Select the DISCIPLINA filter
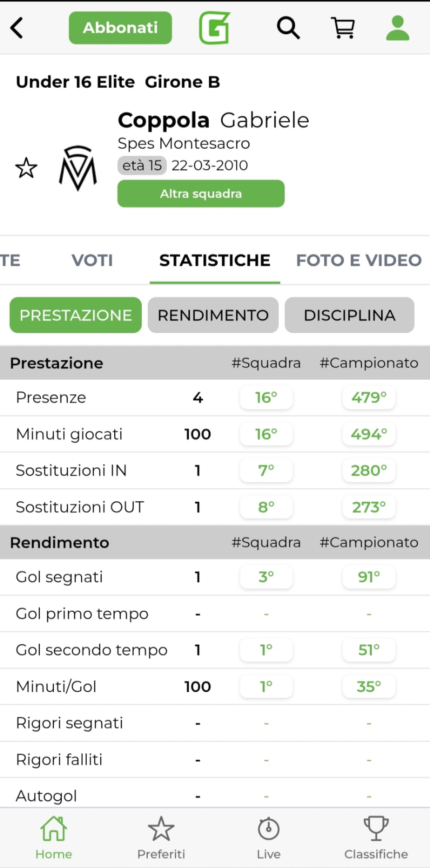Viewport: 430px width, 868px height. [350, 315]
